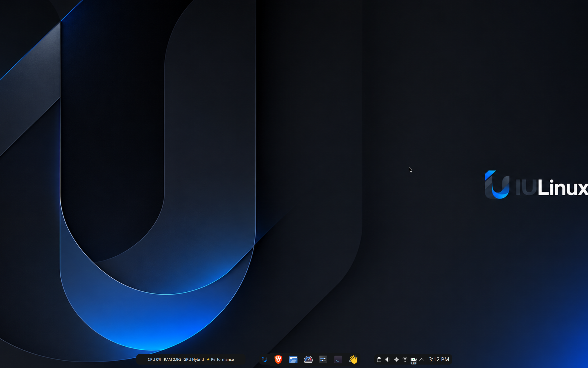Open System Settings sliders icon

[x=323, y=359]
